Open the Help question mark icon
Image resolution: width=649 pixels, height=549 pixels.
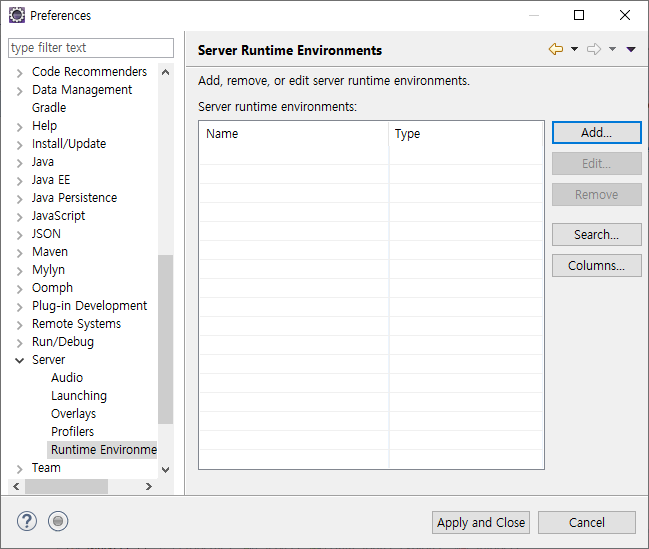pos(27,521)
